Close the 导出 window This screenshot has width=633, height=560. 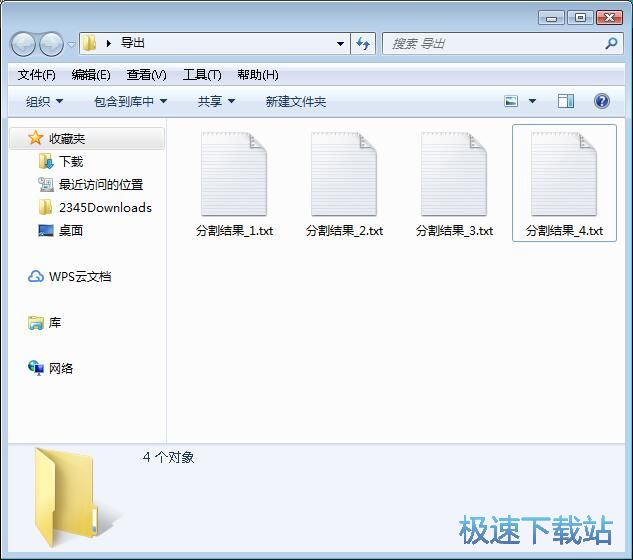point(610,18)
